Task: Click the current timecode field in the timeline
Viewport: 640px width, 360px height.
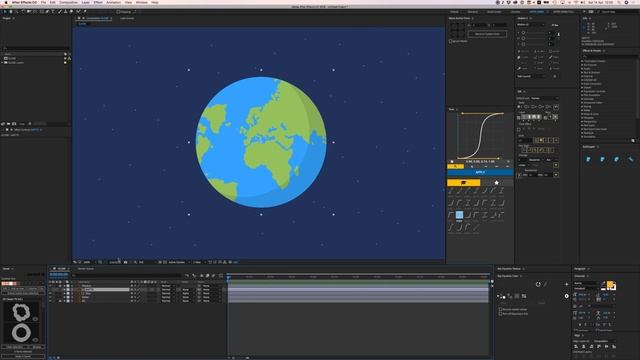Action: [x=59, y=275]
